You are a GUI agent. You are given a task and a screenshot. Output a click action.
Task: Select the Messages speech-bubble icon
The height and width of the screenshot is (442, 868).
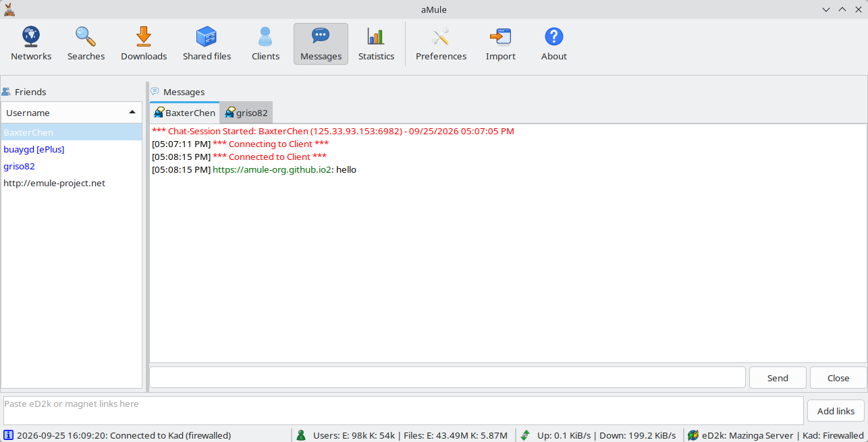coord(321,36)
